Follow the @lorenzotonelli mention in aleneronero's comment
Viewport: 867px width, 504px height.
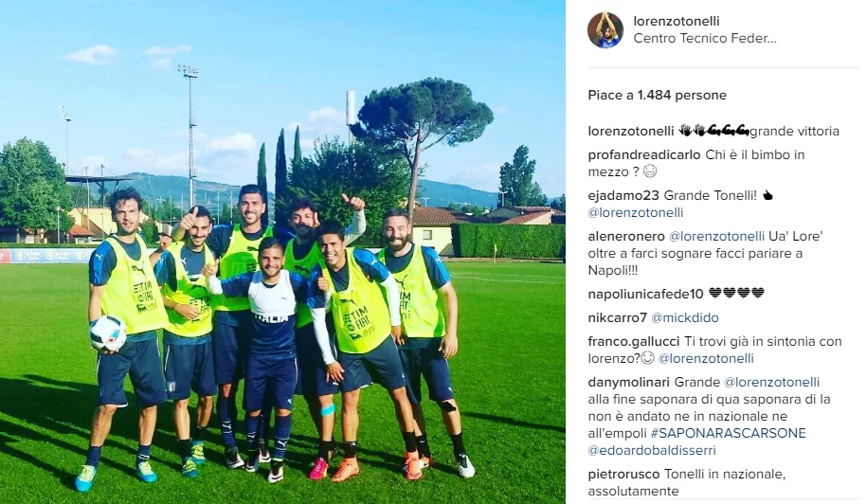pyautogui.click(x=716, y=237)
